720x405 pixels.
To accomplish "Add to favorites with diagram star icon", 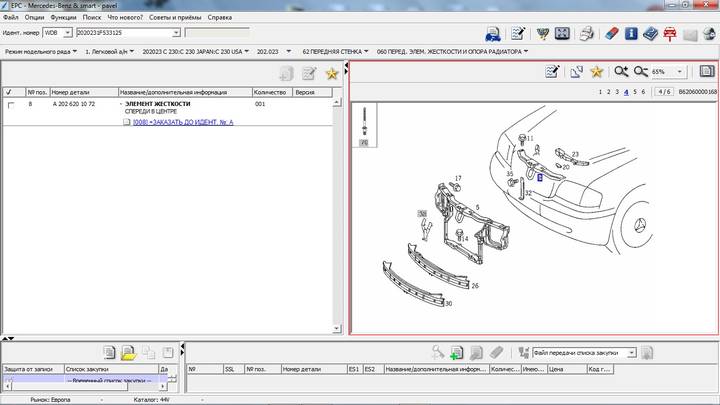I will coord(597,72).
